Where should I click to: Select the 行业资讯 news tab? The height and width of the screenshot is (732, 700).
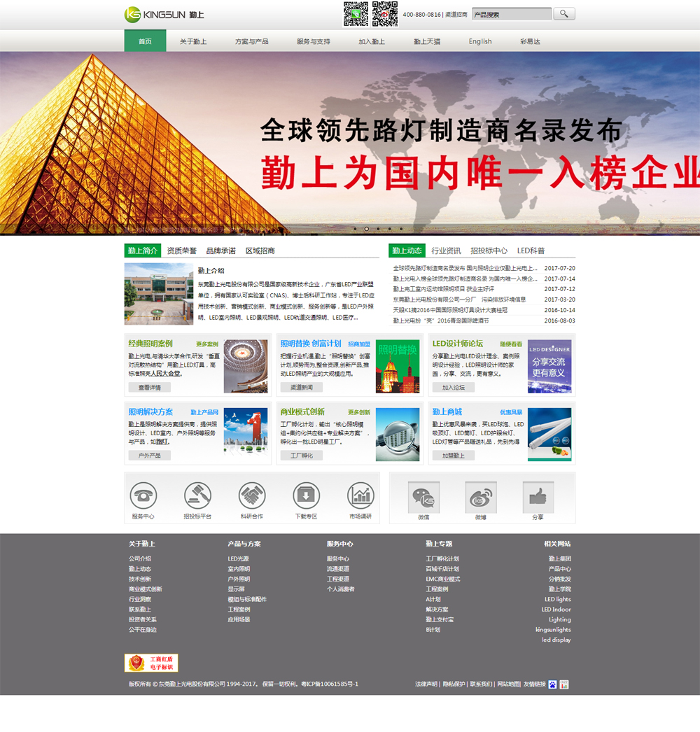click(446, 251)
